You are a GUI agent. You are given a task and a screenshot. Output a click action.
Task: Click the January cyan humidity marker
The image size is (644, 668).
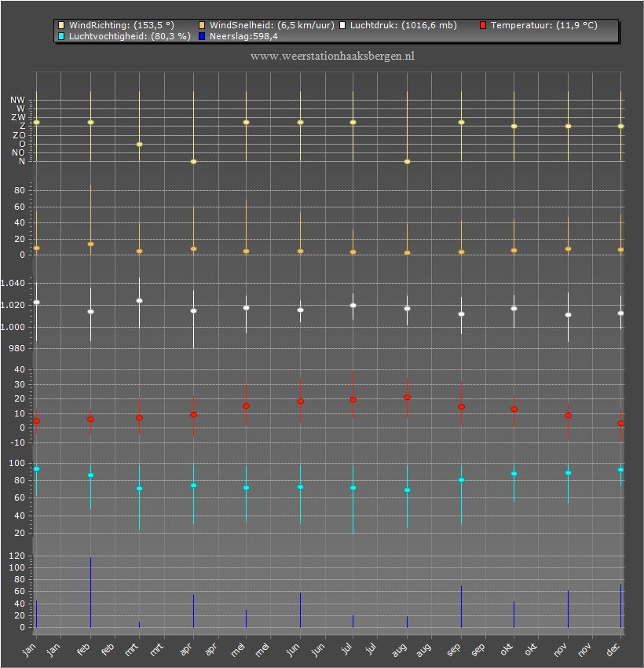[x=37, y=469]
